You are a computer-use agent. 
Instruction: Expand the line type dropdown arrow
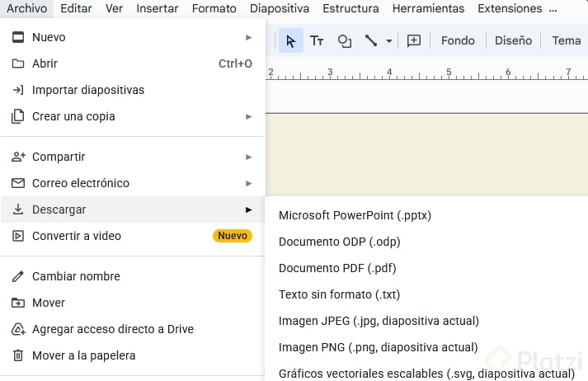coord(389,40)
